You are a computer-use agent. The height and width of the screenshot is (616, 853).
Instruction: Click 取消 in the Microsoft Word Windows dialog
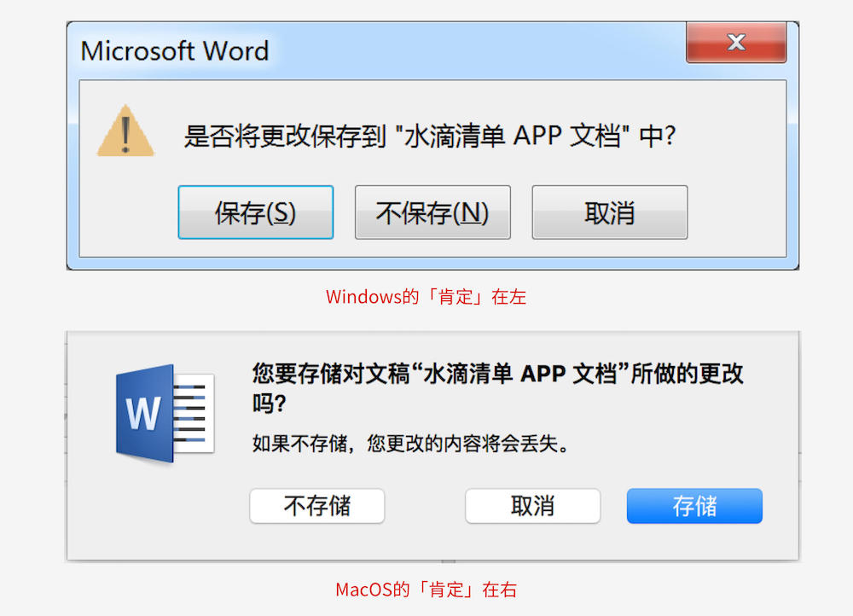pos(609,212)
